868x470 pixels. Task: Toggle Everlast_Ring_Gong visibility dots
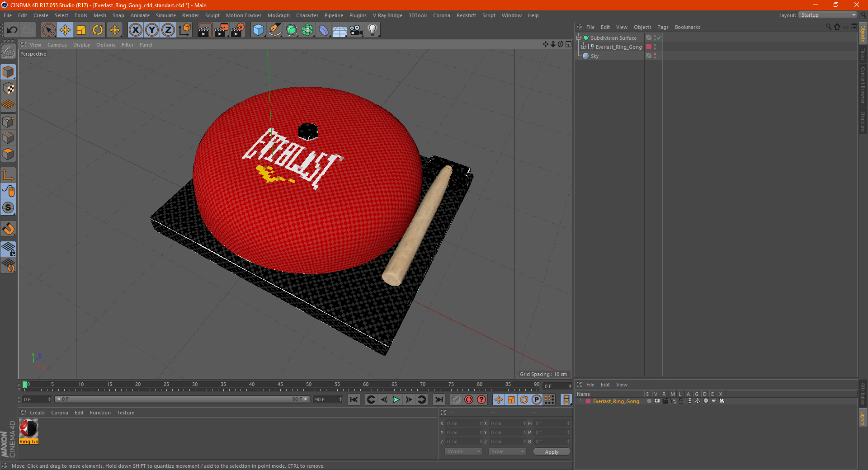(x=655, y=47)
